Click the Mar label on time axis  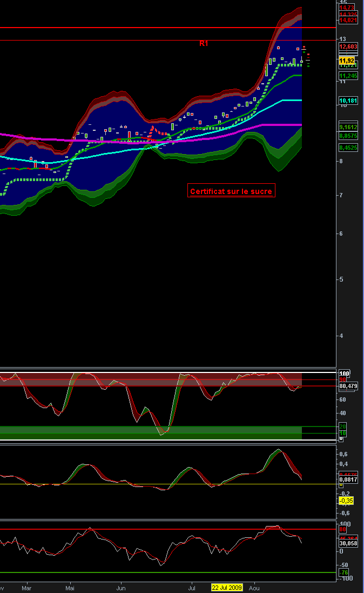(26, 588)
